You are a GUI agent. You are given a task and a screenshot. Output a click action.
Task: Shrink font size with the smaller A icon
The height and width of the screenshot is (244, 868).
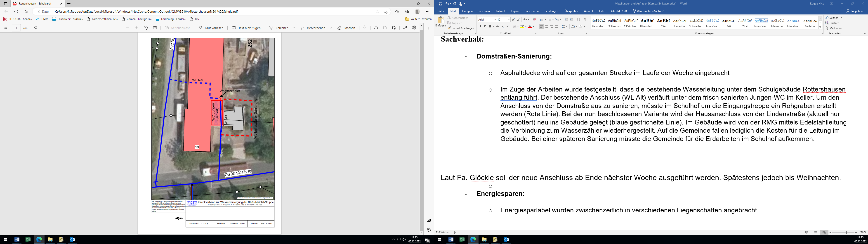click(x=518, y=20)
